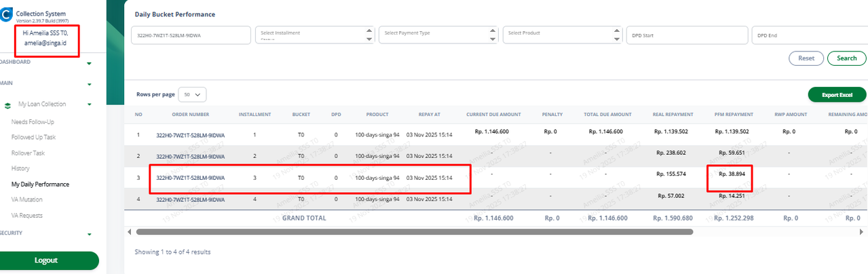Expand the DASHBOARD sidebar section arrow
The height and width of the screenshot is (274, 868).
coord(89,64)
